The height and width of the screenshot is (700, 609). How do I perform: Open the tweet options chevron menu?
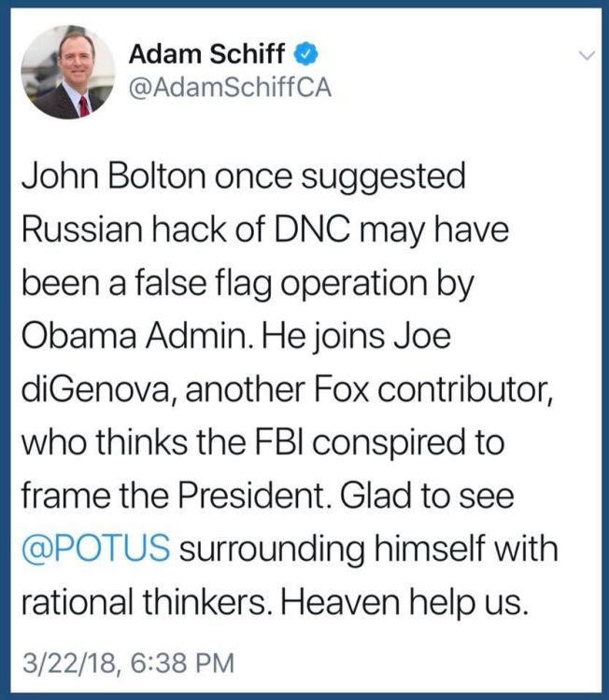[587, 56]
